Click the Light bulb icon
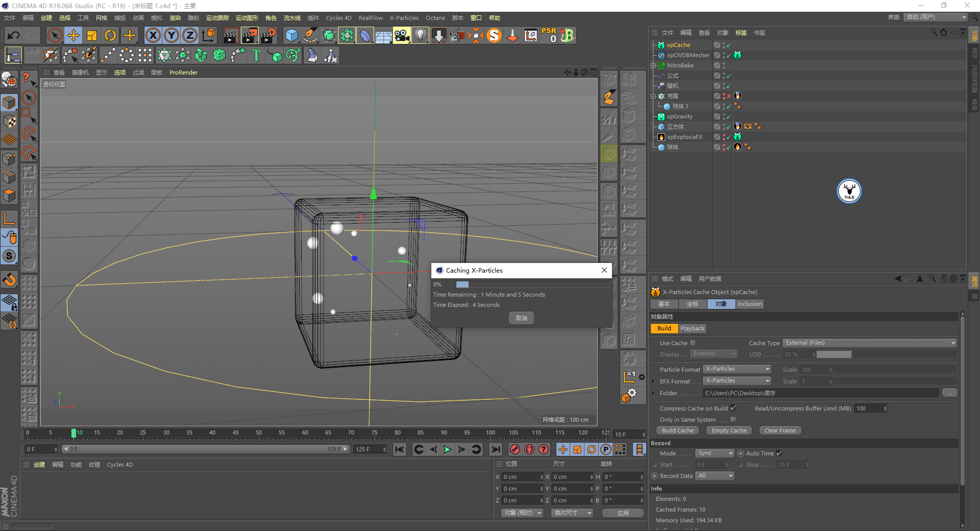Viewport: 980px width, 531px height. (x=420, y=35)
